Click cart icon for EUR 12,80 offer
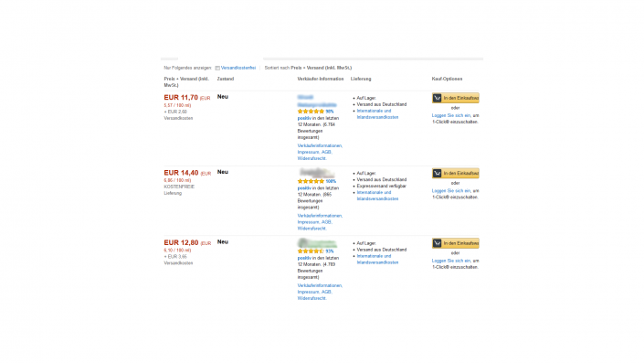The width and height of the screenshot is (644, 363). pos(437,243)
